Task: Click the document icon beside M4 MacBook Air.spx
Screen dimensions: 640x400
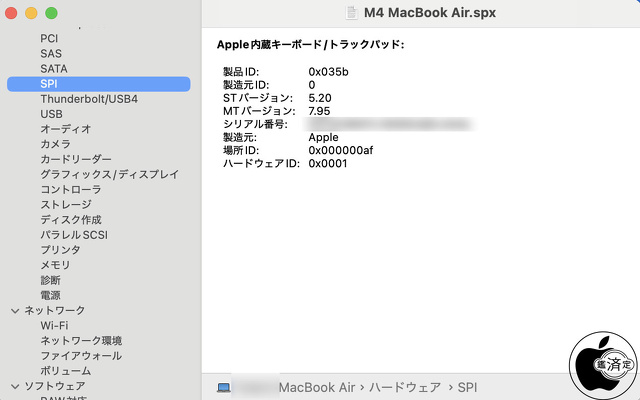Action: (351, 13)
